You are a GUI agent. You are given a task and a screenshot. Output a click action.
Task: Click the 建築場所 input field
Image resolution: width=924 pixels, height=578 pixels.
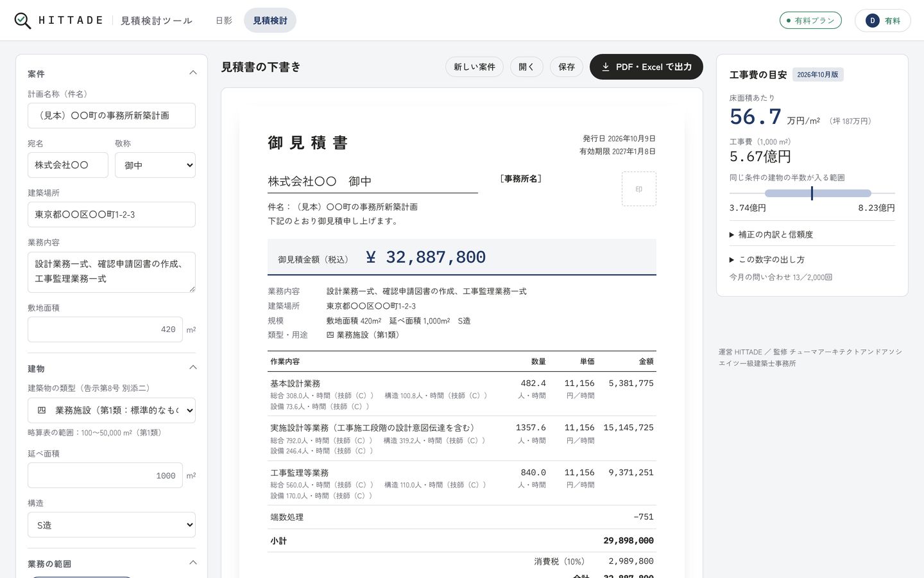[x=112, y=215]
